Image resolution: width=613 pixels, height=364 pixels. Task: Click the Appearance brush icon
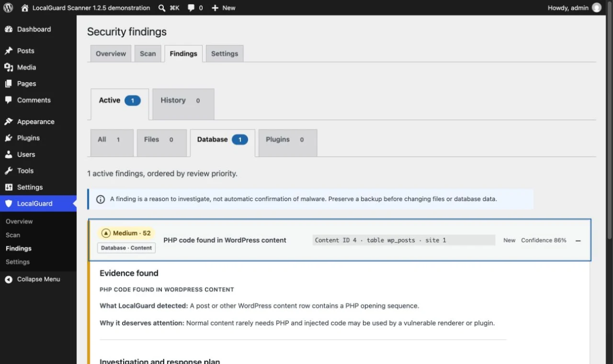(x=9, y=122)
